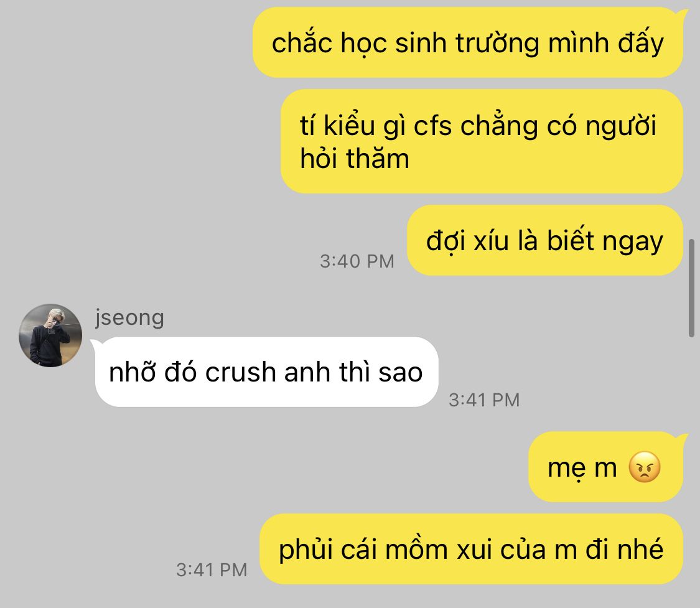Click the word 'cfs' in the yellow bubble
The image size is (700, 608).
point(432,126)
